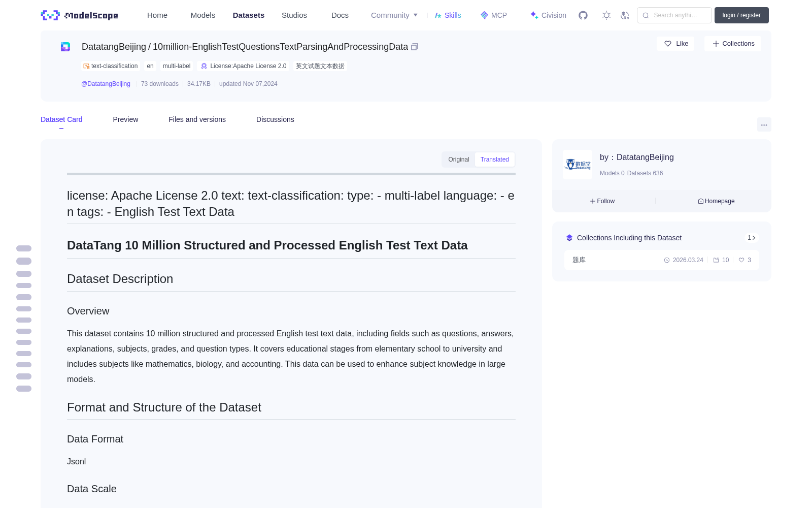Go to Home in the navigation bar
The width and height of the screenshot is (812, 508).
coord(157,15)
